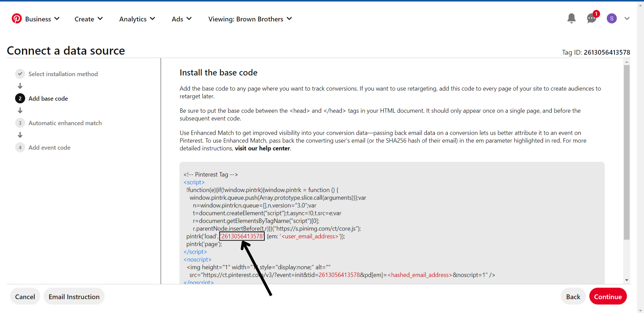Click the Install the base code heading
Screen dimensions: 644x313
point(218,72)
